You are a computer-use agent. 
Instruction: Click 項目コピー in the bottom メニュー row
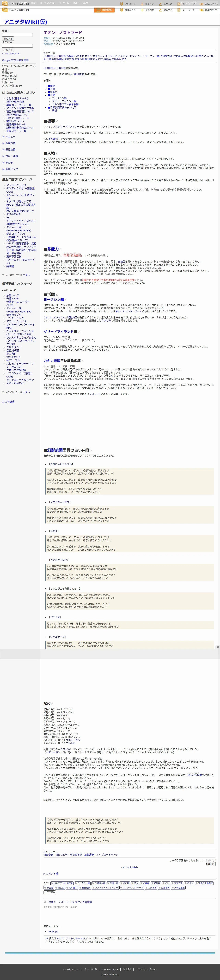[x=61, y=854]
